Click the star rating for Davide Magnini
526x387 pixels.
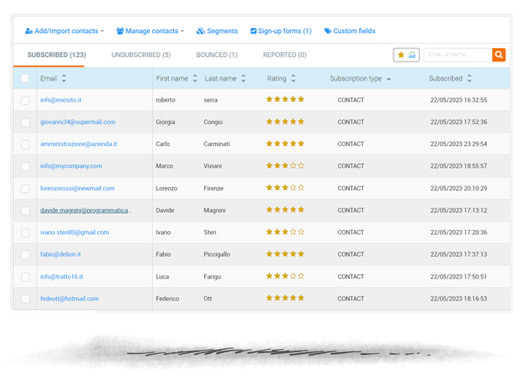(x=285, y=210)
